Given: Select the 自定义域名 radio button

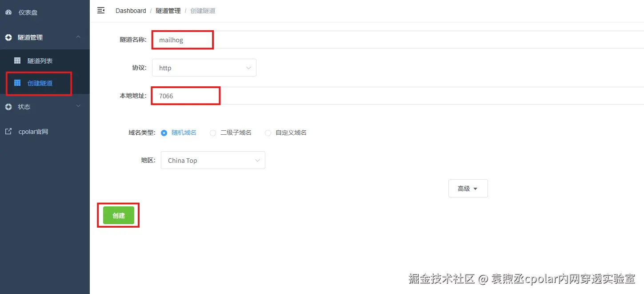Looking at the screenshot, I should [x=268, y=133].
